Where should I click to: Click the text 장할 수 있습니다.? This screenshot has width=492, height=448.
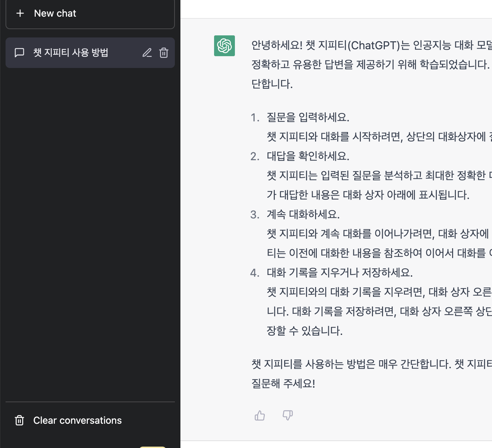point(304,331)
